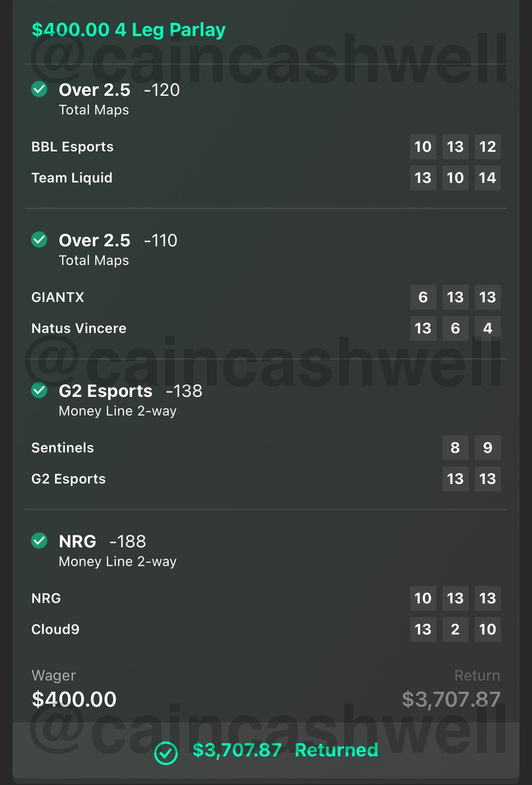Viewport: 532px width, 785px height.
Task: Open the Natus Vincere team row
Action: [79, 328]
